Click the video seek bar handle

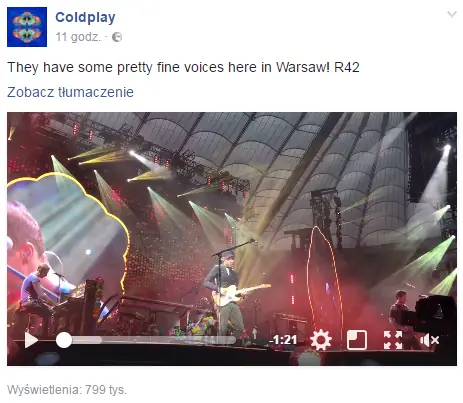coord(64,340)
